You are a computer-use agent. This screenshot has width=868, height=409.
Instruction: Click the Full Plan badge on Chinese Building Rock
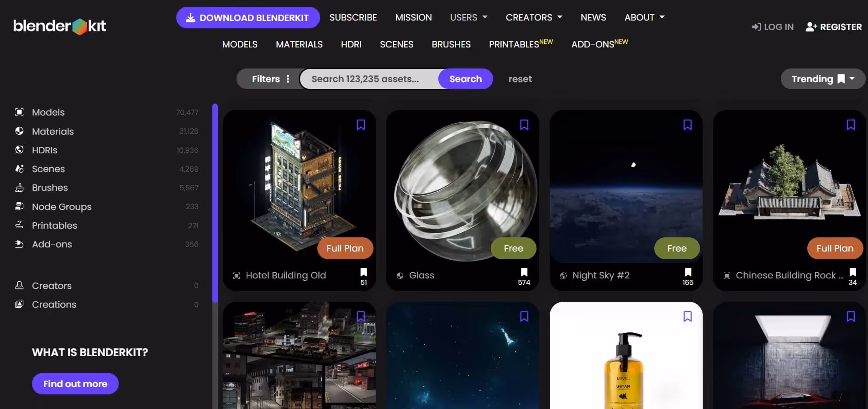(835, 248)
